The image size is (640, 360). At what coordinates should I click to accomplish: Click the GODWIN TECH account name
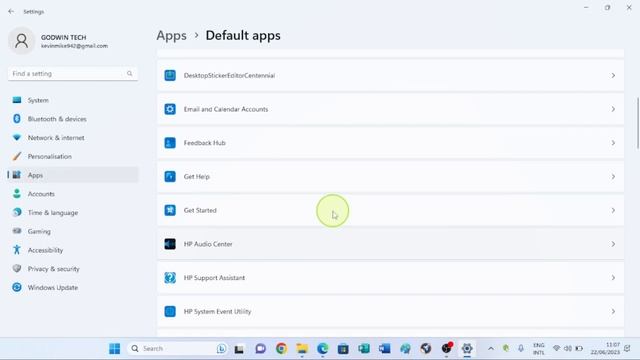pos(63,37)
